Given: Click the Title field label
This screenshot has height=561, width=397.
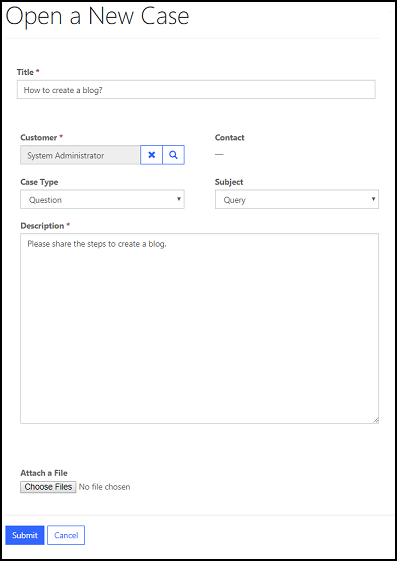Looking at the screenshot, I should 25,72.
